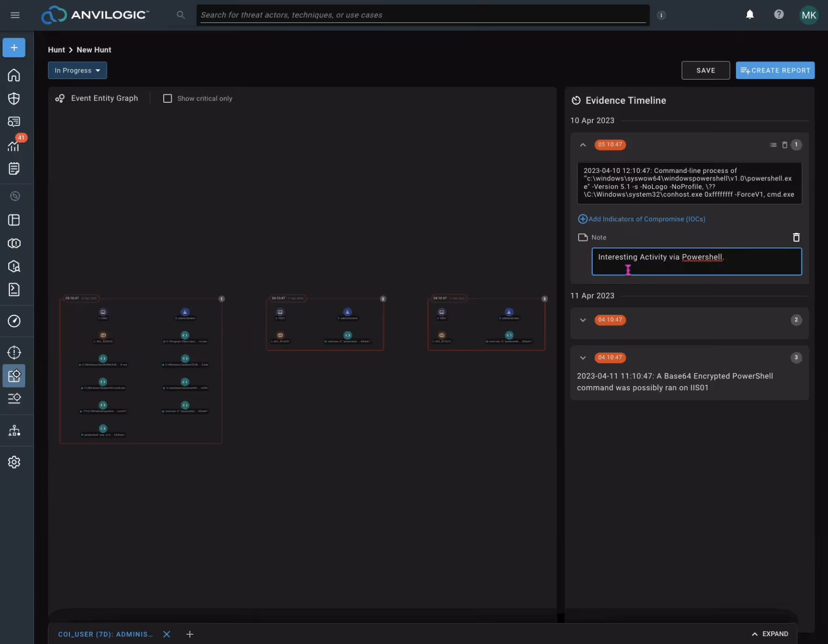Open the message list sidebar icon
828x644 pixels.
(14, 121)
